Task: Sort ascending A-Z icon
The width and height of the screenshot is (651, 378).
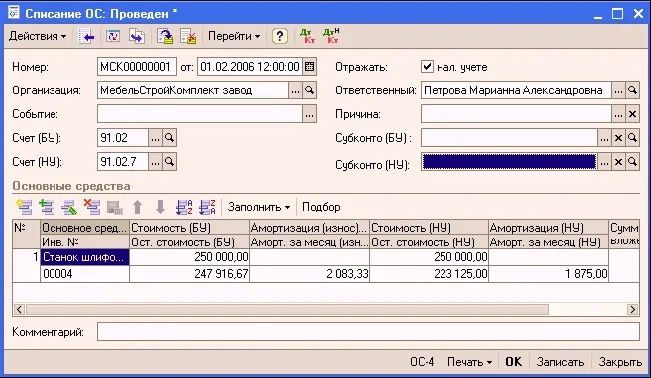Action: (x=184, y=207)
